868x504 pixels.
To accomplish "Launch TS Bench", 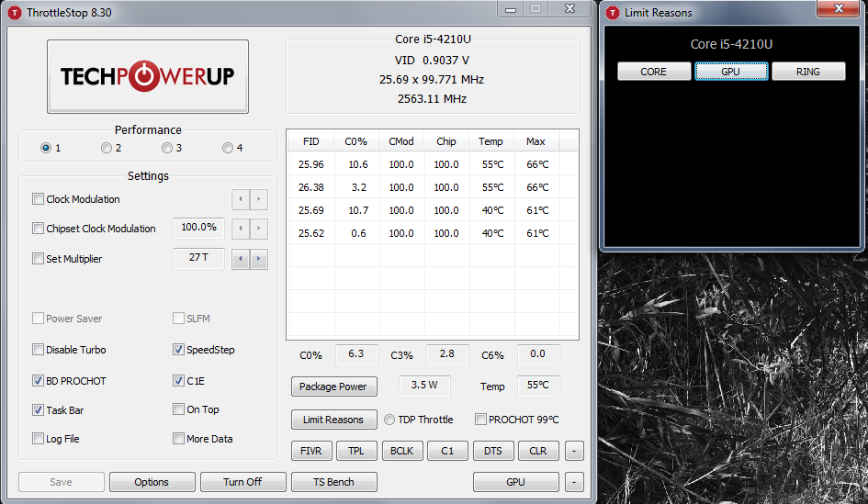I will pos(333,482).
